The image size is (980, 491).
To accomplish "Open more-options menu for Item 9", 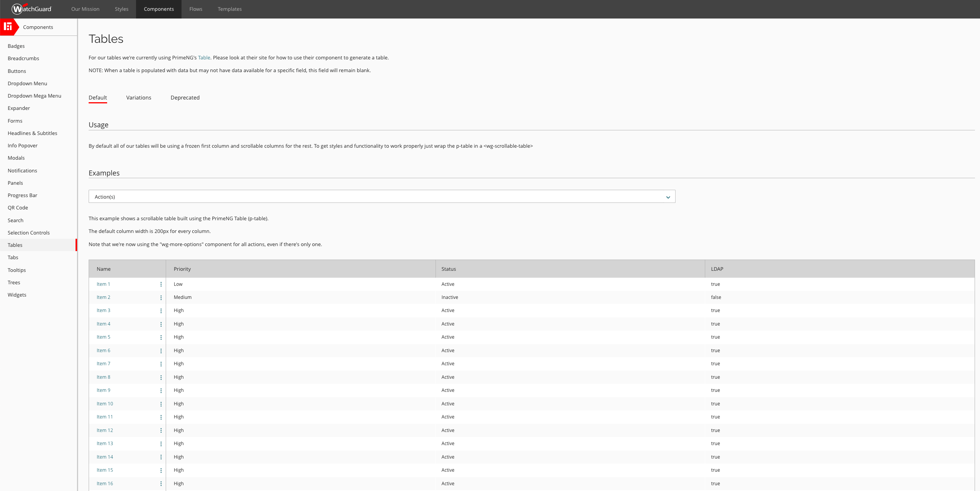I will click(x=161, y=391).
